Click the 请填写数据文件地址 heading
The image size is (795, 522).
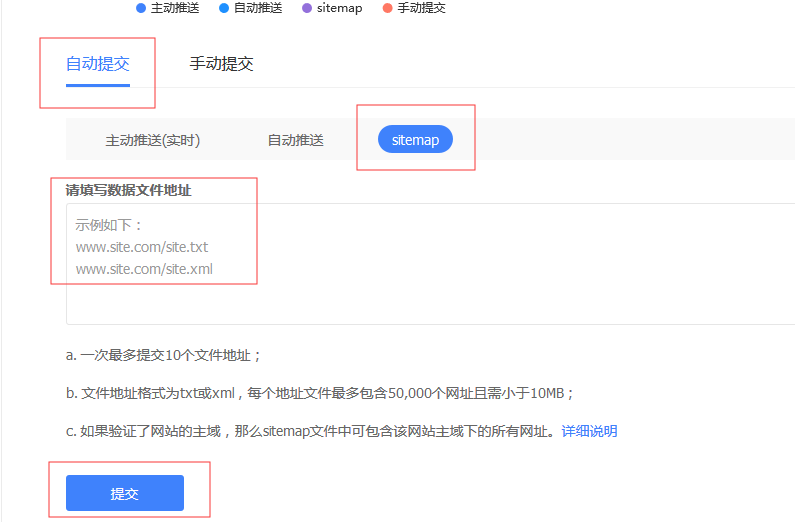[129, 191]
